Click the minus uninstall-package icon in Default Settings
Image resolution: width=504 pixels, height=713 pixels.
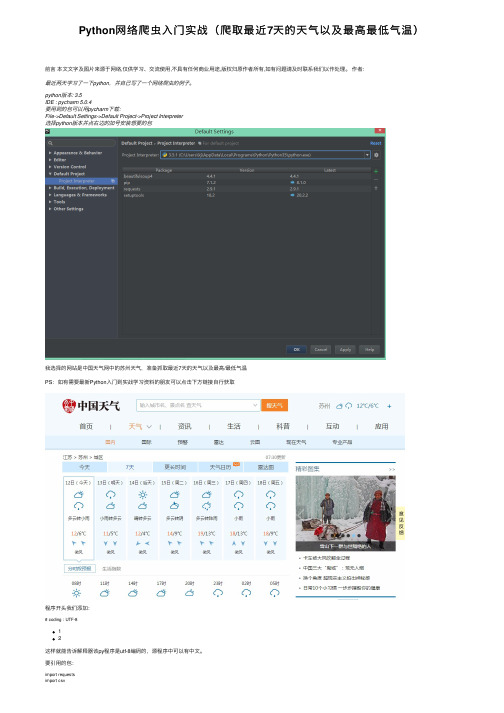pos(376,180)
